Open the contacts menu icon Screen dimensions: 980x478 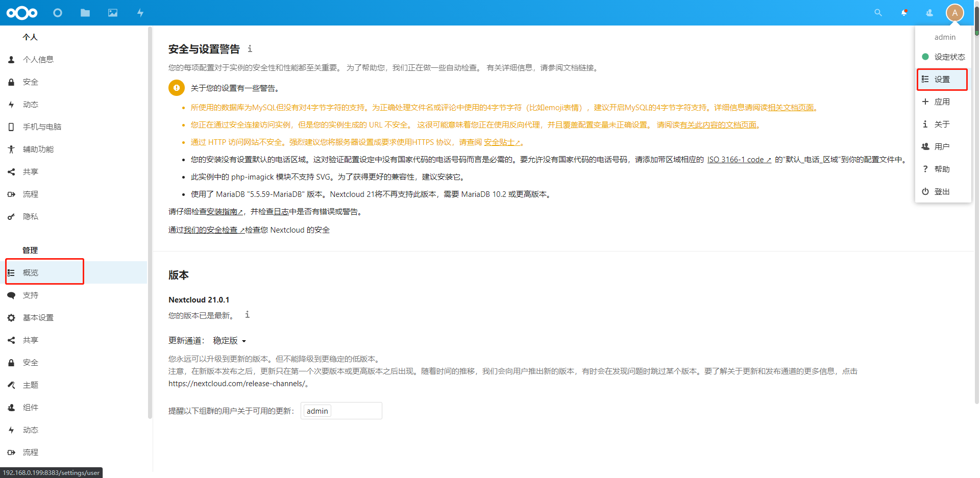(929, 13)
